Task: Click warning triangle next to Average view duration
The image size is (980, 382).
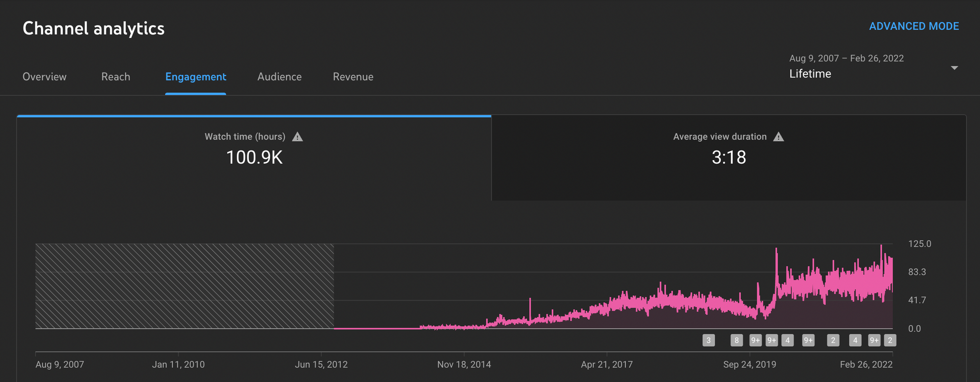Action: 779,137
